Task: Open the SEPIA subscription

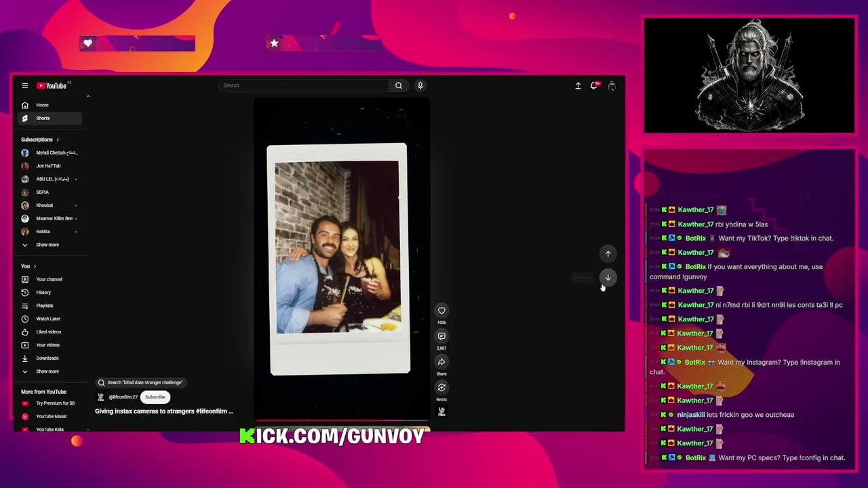Action: point(50,192)
